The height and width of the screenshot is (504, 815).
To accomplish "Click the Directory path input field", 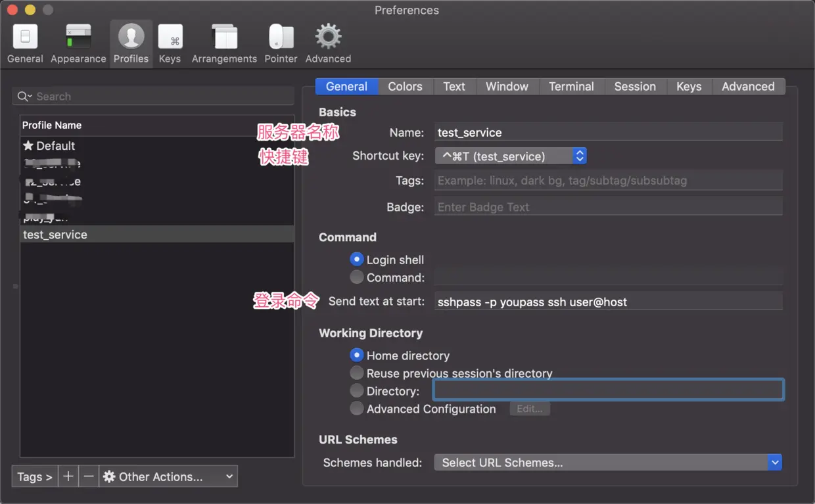I will coord(608,390).
